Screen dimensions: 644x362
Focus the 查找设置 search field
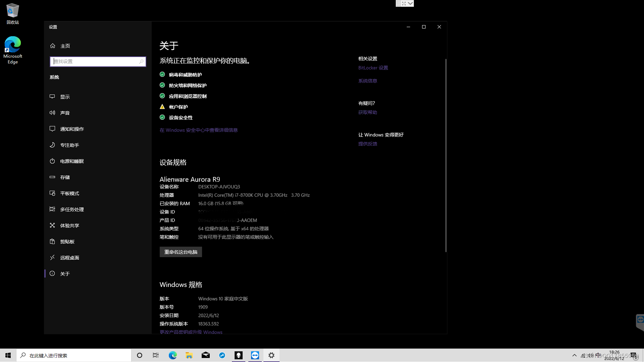point(98,61)
